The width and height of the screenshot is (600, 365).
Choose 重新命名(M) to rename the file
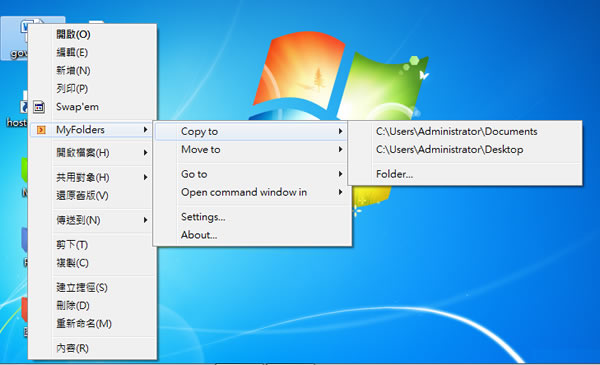pos(92,324)
